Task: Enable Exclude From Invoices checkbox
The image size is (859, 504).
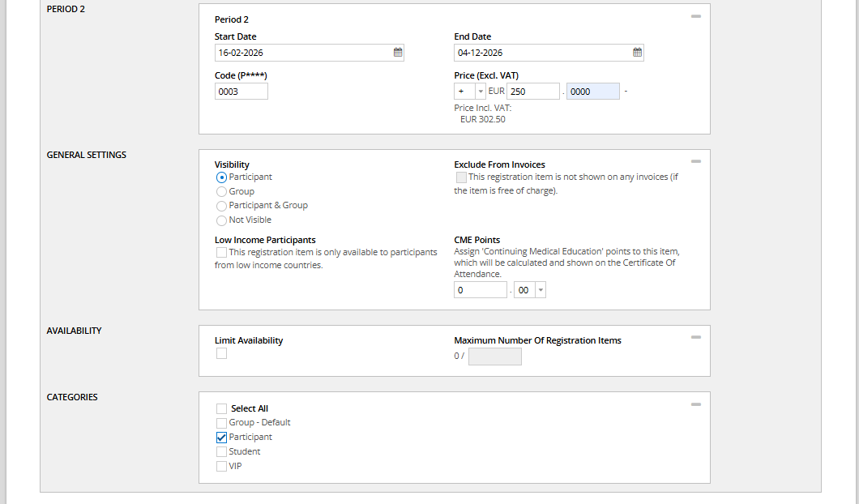Action: tap(461, 177)
